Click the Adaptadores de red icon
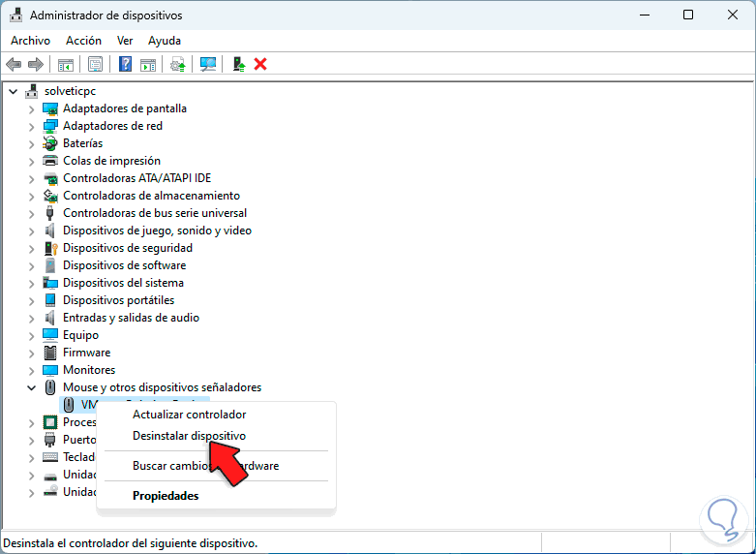Image resolution: width=756 pixels, height=554 pixels. click(50, 126)
